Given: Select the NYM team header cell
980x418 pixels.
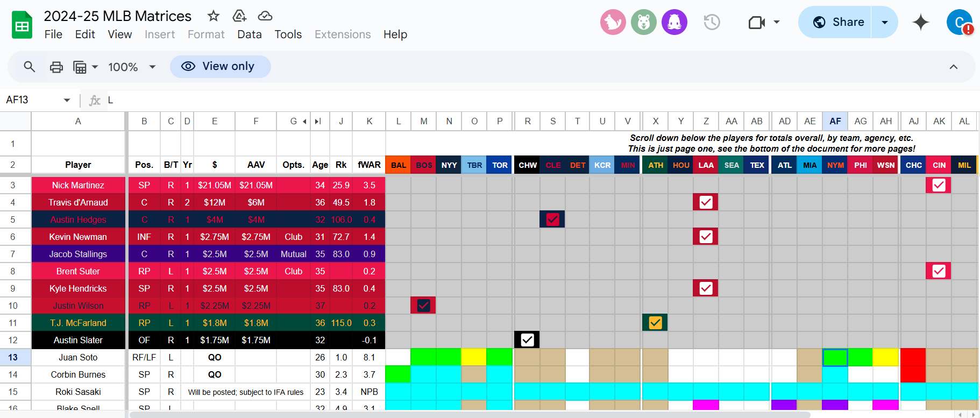Looking at the screenshot, I should pyautogui.click(x=835, y=165).
